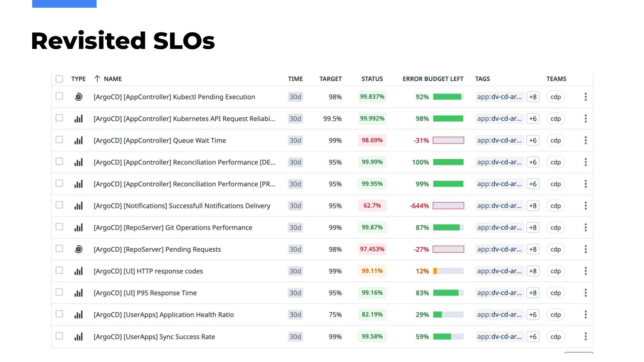Tick the select-all checkbox in the table header

click(59, 79)
